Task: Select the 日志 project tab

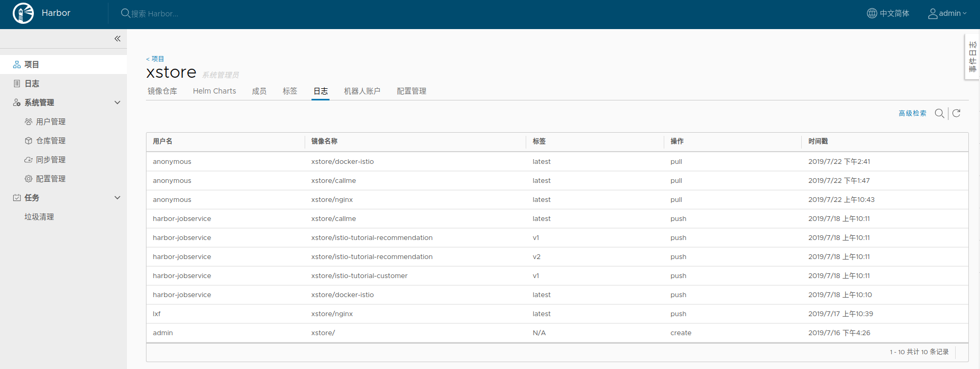Action: pos(320,91)
